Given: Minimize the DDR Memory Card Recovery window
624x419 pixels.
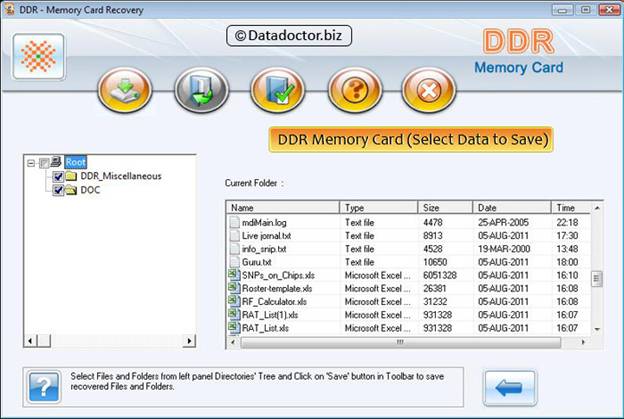Looking at the screenshot, I should [x=562, y=10].
